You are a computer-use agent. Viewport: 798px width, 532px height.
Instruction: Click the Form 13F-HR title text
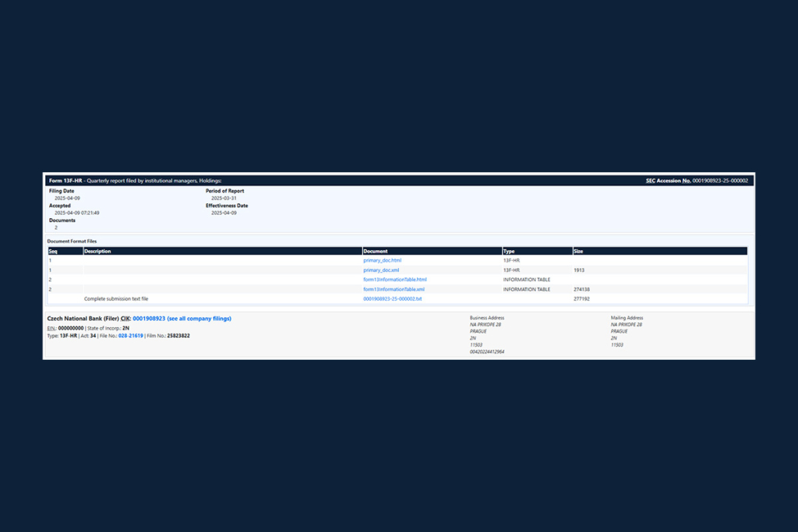coord(65,181)
